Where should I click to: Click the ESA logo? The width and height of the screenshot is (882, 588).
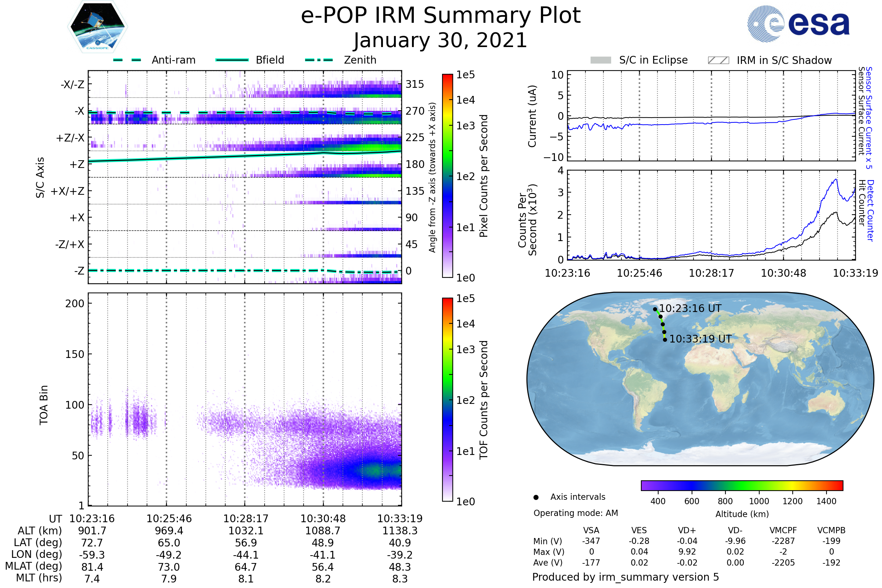(798, 23)
